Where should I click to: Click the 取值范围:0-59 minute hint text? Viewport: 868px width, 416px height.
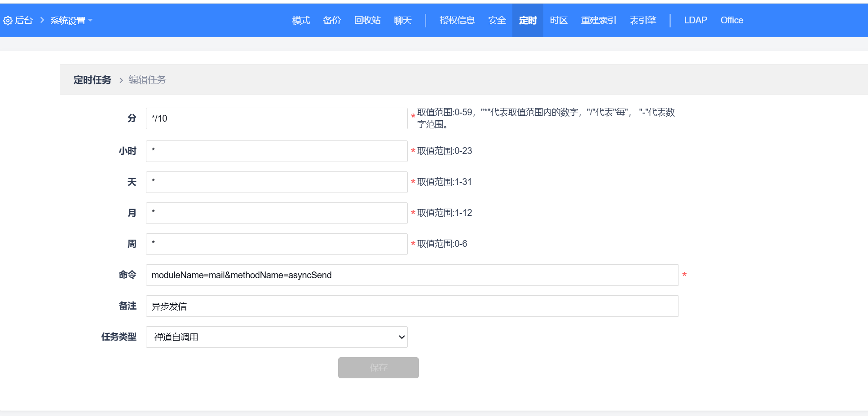tap(546, 118)
